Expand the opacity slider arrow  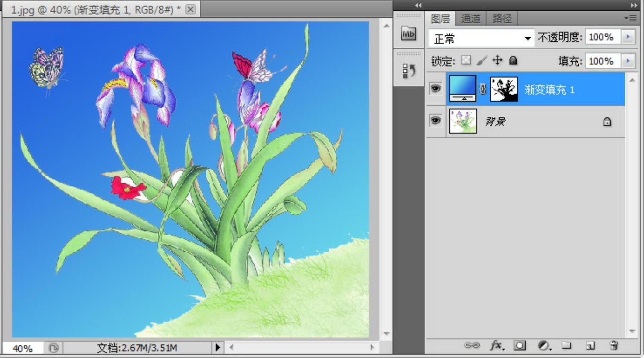coord(628,37)
